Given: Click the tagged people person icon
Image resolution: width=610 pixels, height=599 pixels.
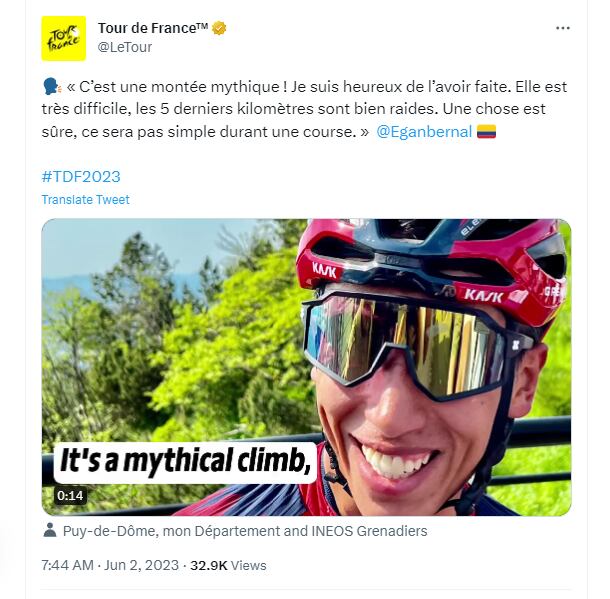Looking at the screenshot, I should click(x=50, y=531).
